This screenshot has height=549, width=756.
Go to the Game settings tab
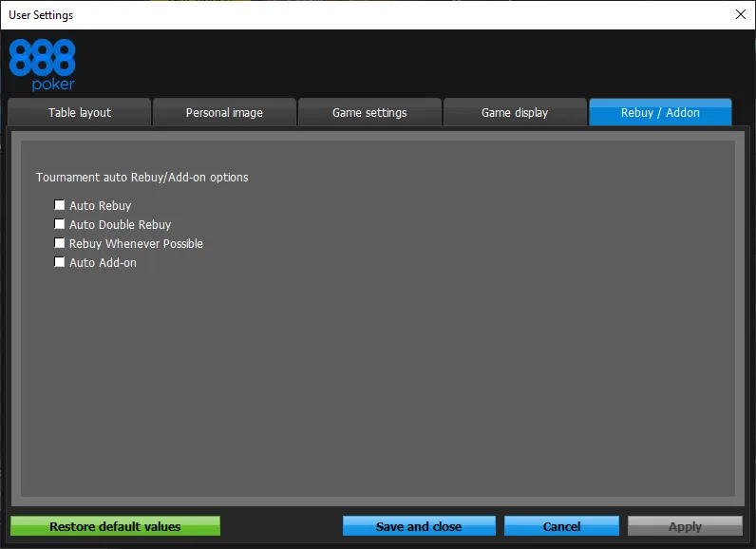coord(369,112)
